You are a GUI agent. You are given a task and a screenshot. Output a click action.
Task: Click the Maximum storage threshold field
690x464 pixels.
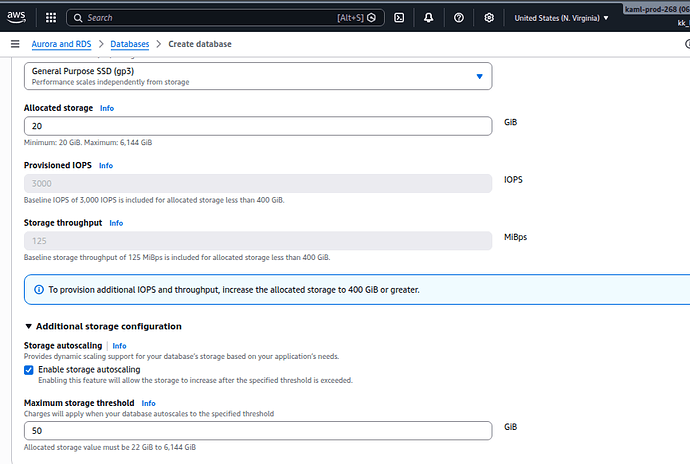coord(257,430)
